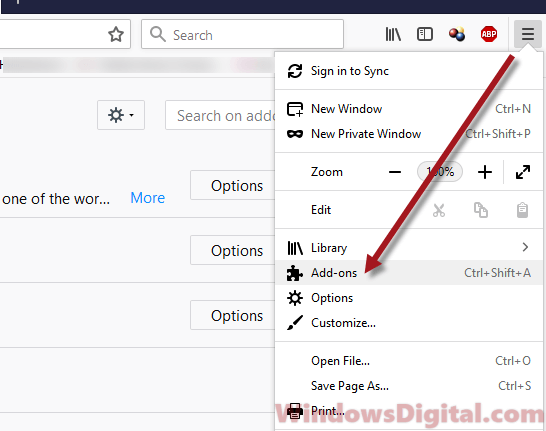
Task: Open the add-ons gear tools dropdown
Action: (x=121, y=115)
